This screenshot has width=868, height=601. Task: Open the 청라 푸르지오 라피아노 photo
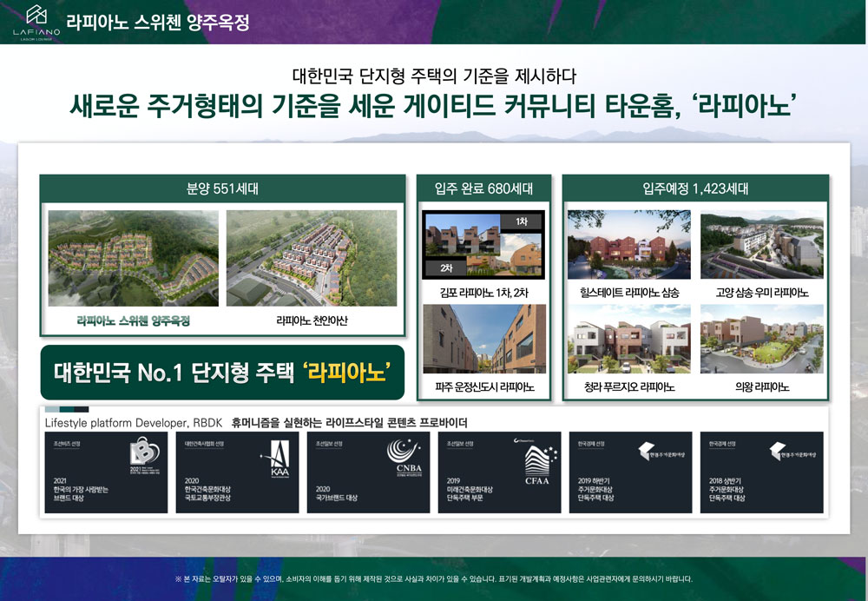pos(628,339)
